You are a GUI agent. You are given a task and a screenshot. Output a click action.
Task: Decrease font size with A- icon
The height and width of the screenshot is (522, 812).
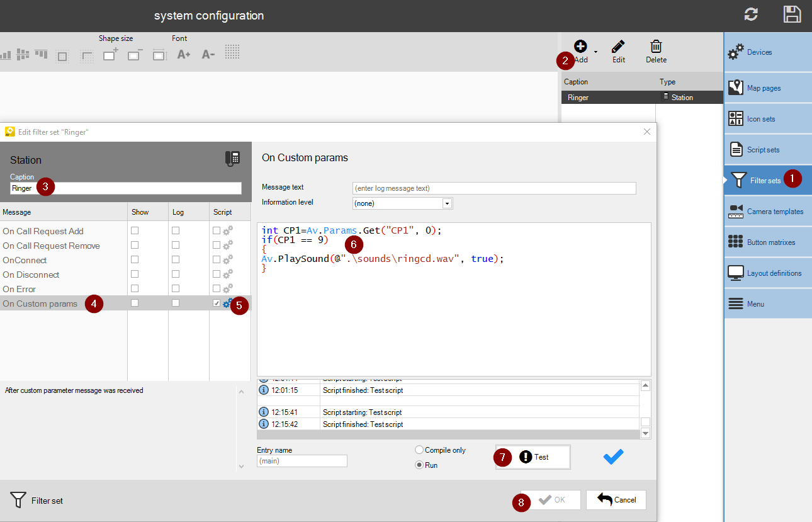(208, 55)
